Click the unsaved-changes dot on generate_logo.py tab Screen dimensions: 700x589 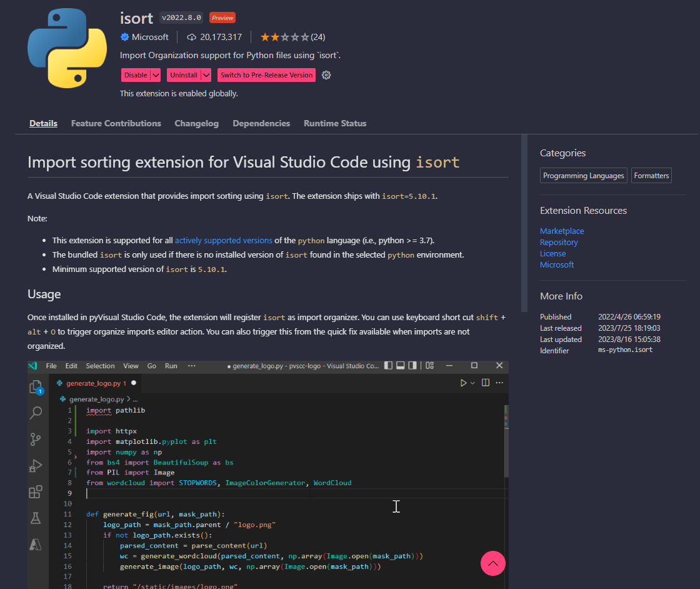(134, 383)
